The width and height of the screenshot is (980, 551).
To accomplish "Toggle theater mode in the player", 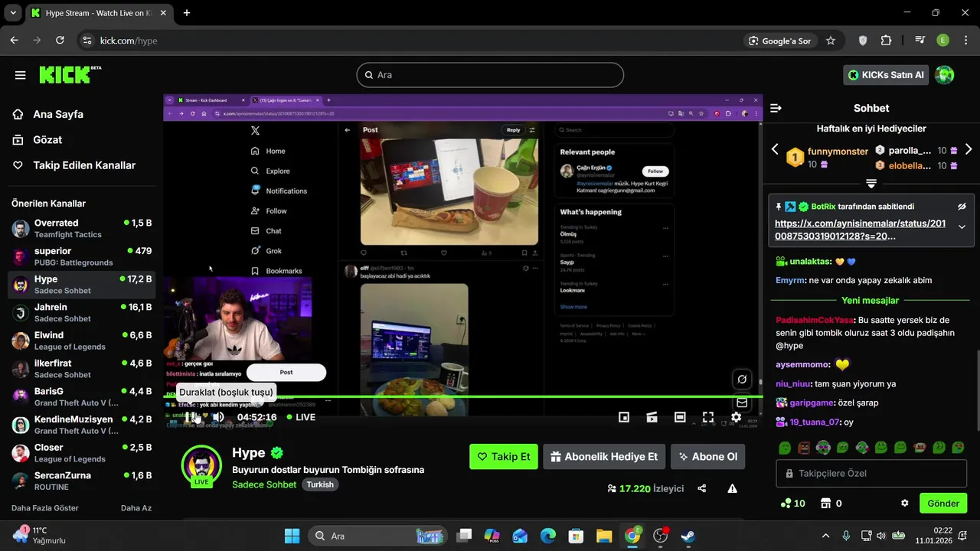I will (x=680, y=417).
